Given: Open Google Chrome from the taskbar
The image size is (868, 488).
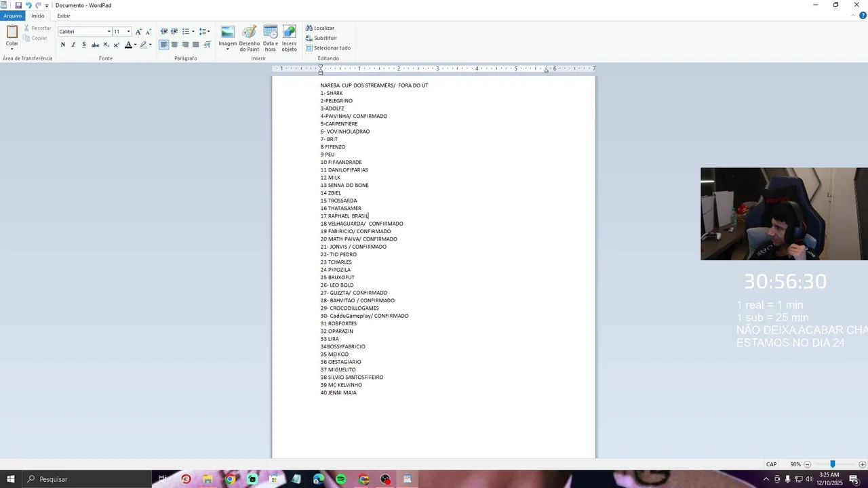Looking at the screenshot, I should [x=230, y=479].
